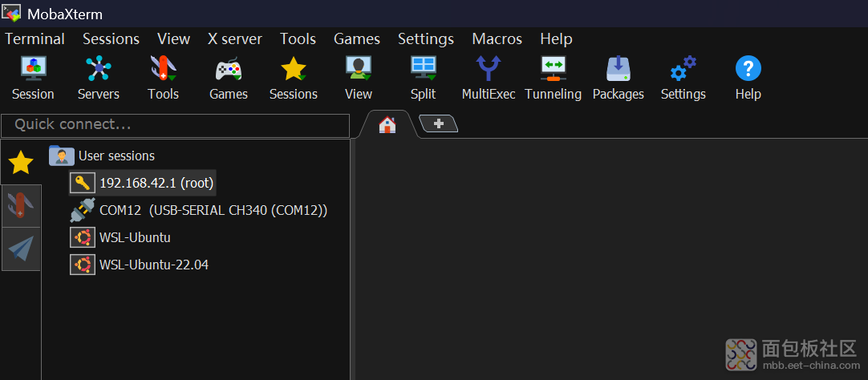868x380 pixels.
Task: Select the Split terminal toolbar icon
Action: pos(424,79)
